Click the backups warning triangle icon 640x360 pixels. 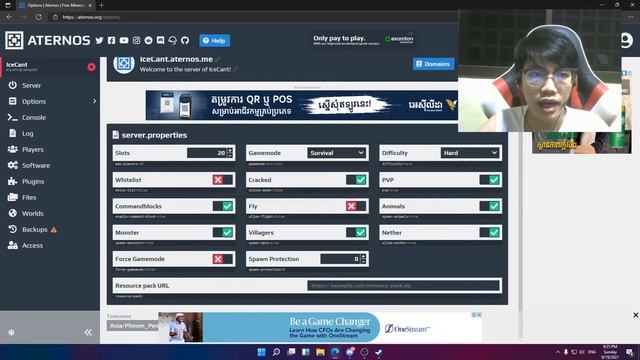click(53, 230)
